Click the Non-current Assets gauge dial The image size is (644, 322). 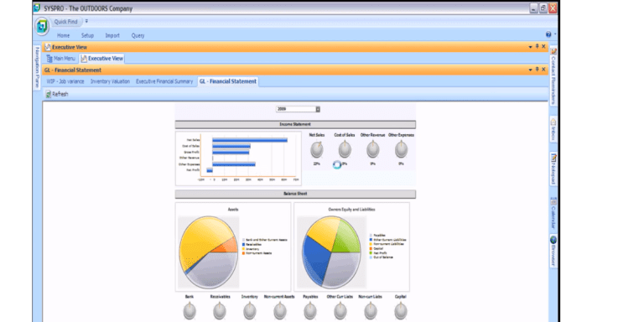280,311
